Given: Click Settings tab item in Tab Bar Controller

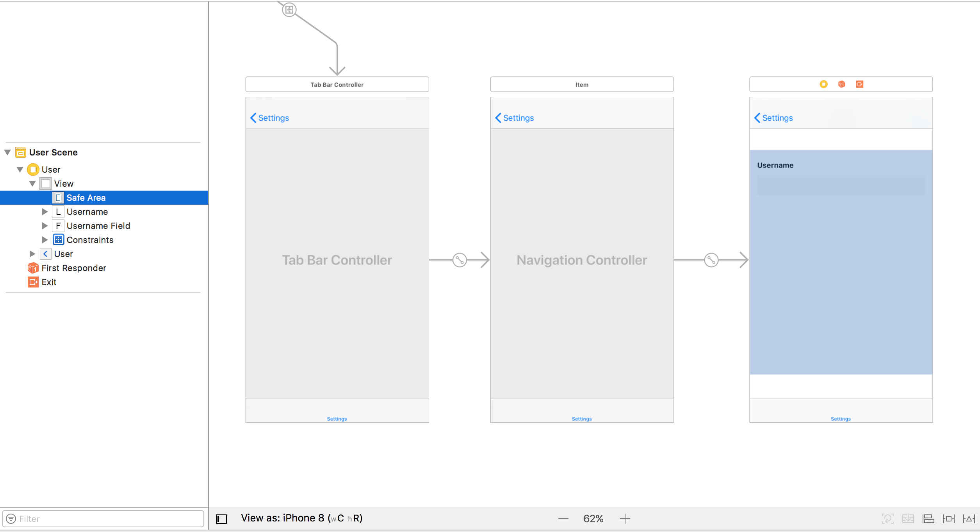Looking at the screenshot, I should (x=337, y=419).
